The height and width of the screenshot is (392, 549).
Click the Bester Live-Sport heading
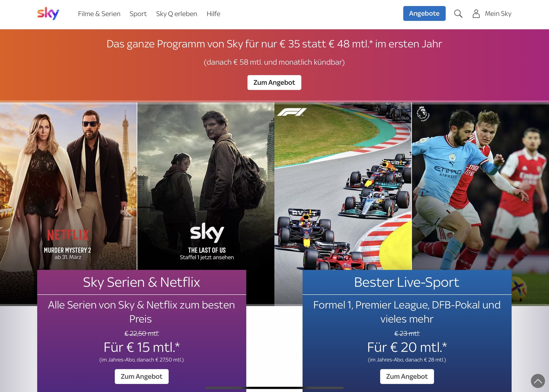pos(407,282)
